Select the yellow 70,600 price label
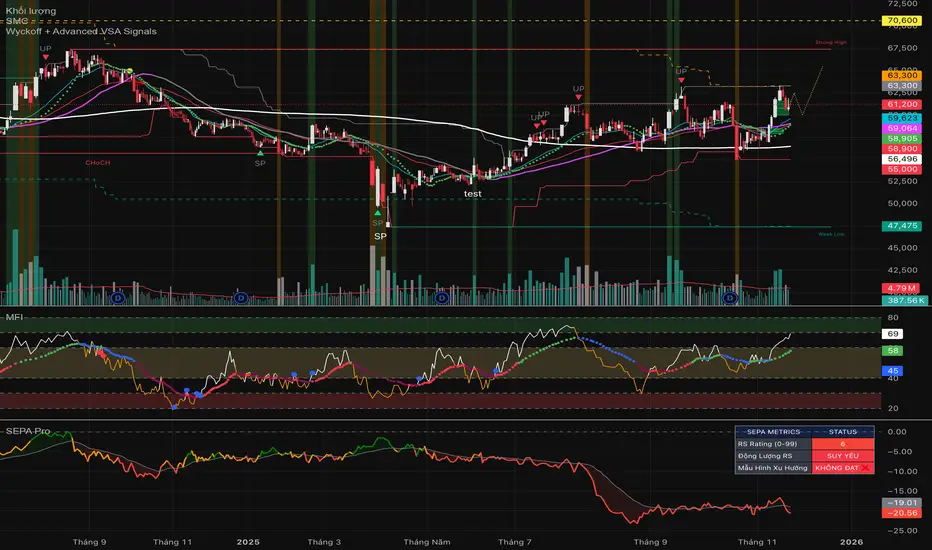 tap(902, 20)
